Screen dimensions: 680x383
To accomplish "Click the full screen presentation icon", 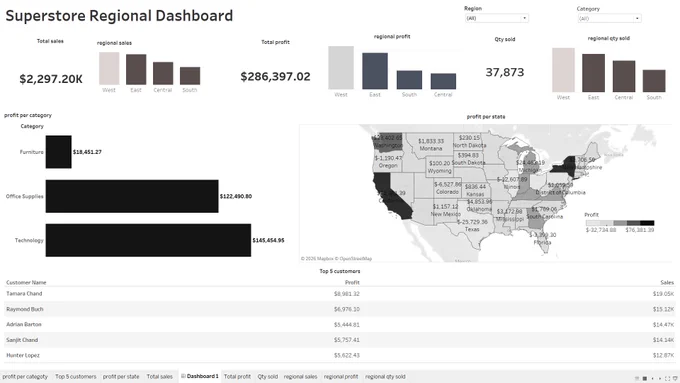I will click(667, 379).
